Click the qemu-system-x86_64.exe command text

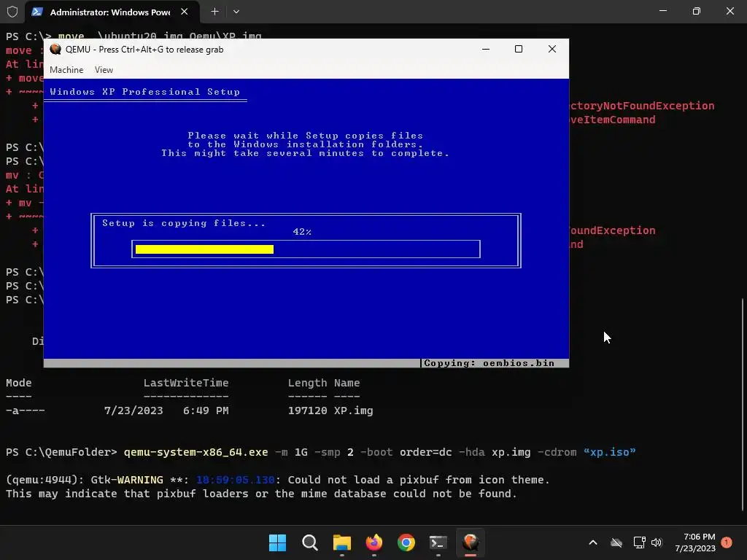pos(196,452)
